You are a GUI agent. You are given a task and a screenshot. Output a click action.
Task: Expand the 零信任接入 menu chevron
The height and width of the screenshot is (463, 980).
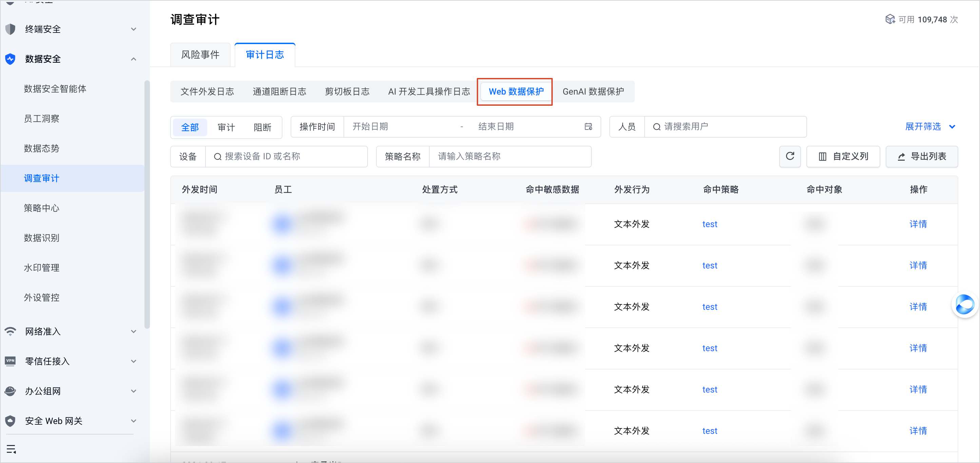(134, 361)
